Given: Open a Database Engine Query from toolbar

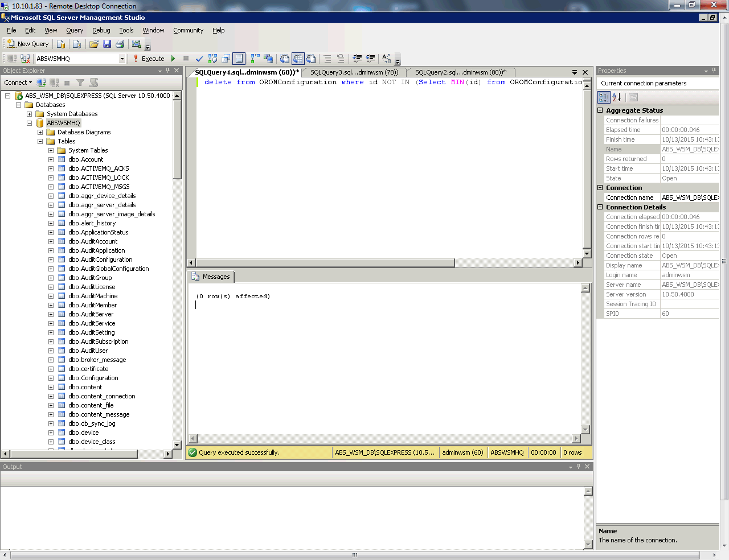Looking at the screenshot, I should point(61,44).
